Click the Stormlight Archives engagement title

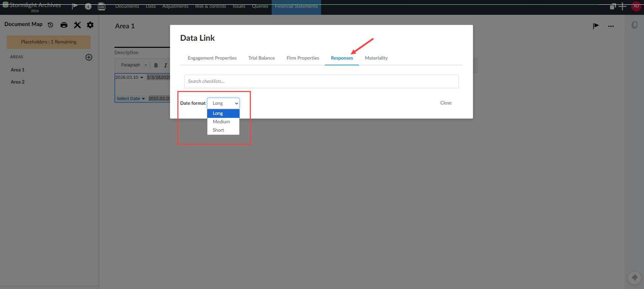[x=35, y=5]
